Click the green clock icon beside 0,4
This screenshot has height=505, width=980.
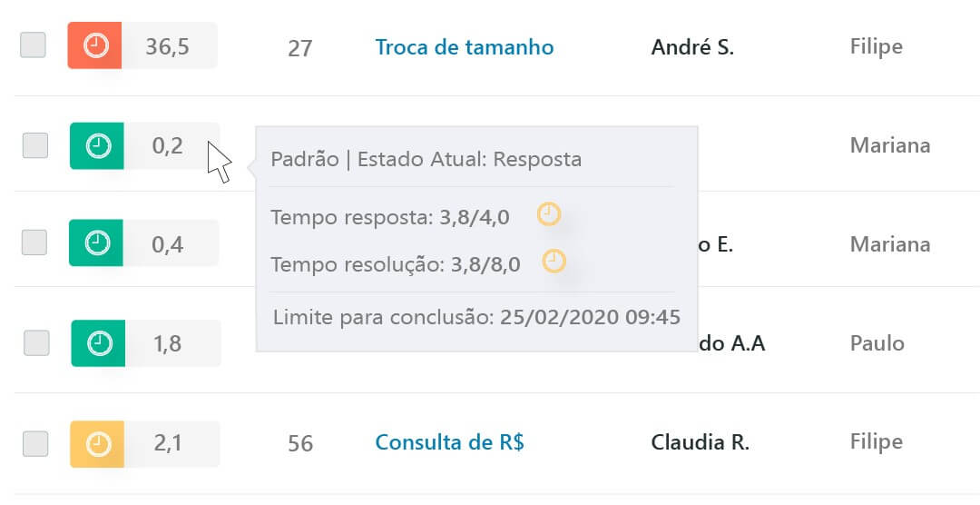pos(96,243)
